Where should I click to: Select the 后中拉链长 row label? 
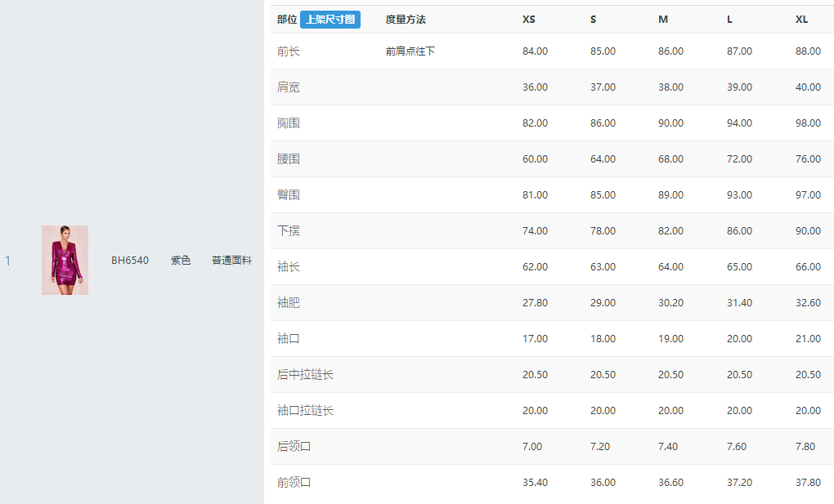305,375
